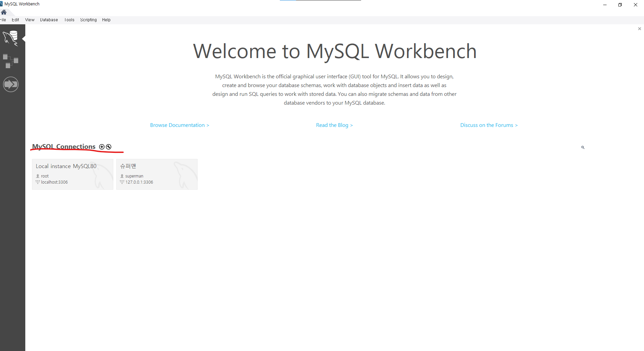The image size is (644, 351).
Task: Close the welcome panel with the X
Action: [639, 29]
